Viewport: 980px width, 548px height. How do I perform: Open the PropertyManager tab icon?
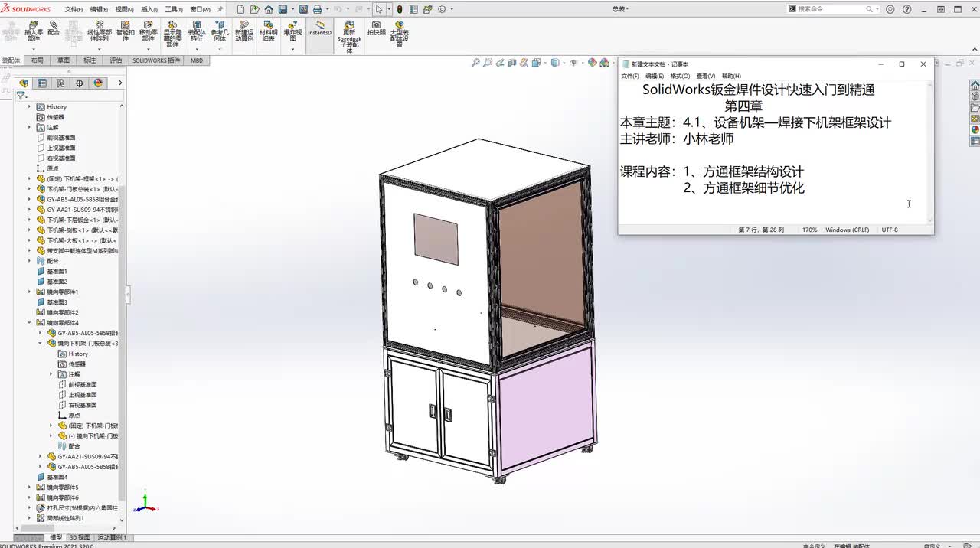point(42,83)
